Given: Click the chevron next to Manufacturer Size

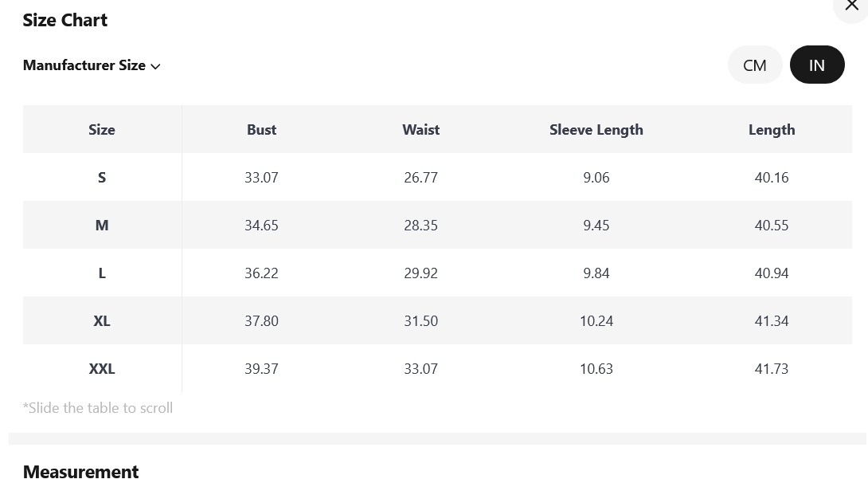Looking at the screenshot, I should coord(155,66).
